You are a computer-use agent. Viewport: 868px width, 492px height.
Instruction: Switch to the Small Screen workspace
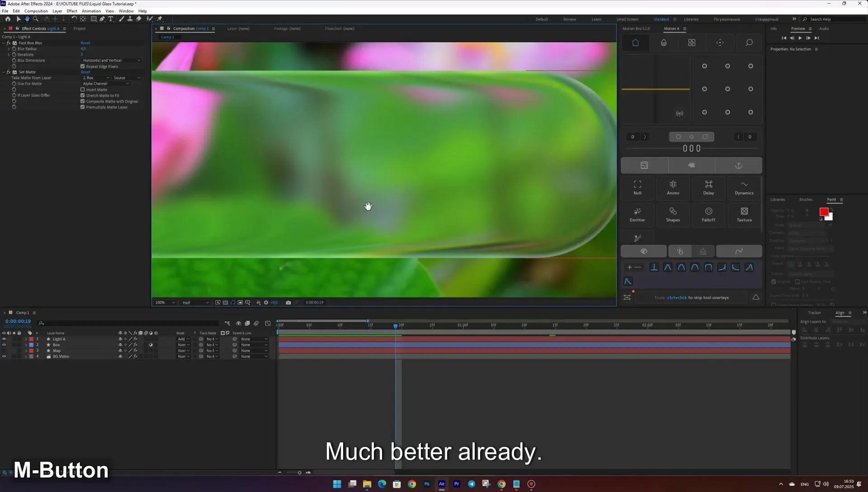point(627,19)
